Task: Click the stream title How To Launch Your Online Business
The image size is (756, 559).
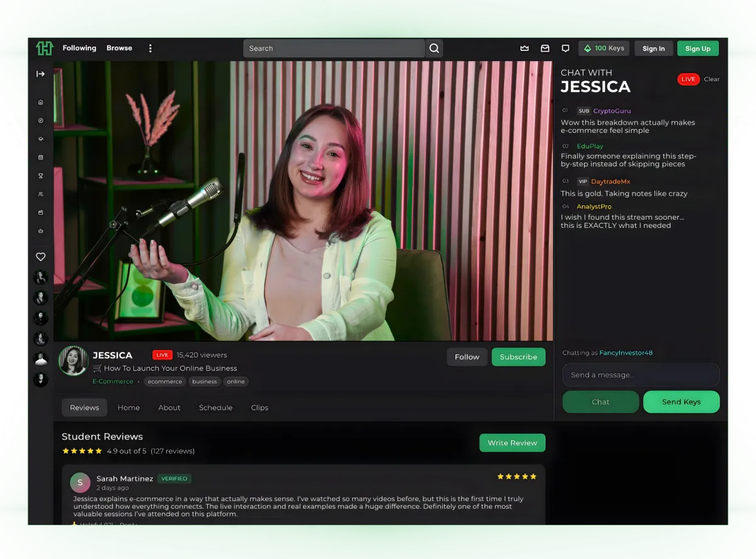Action: point(171,368)
